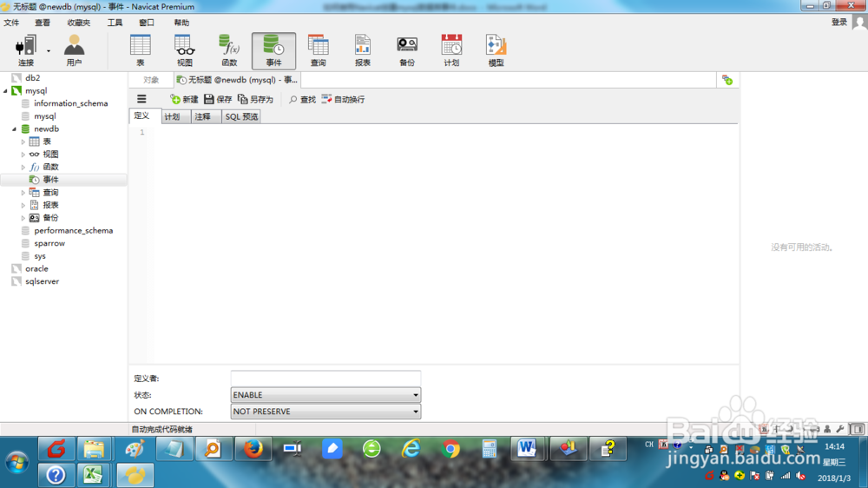This screenshot has width=868, height=488.
Task: Select the Function f(x) toolbar icon
Action: (229, 50)
